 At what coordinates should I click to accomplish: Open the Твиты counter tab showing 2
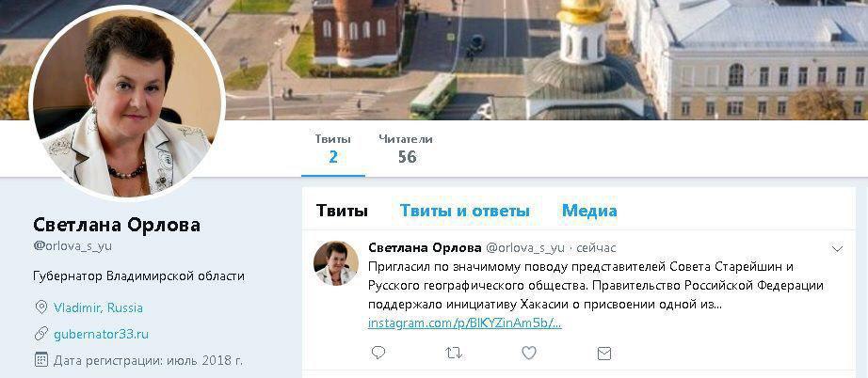(x=332, y=149)
